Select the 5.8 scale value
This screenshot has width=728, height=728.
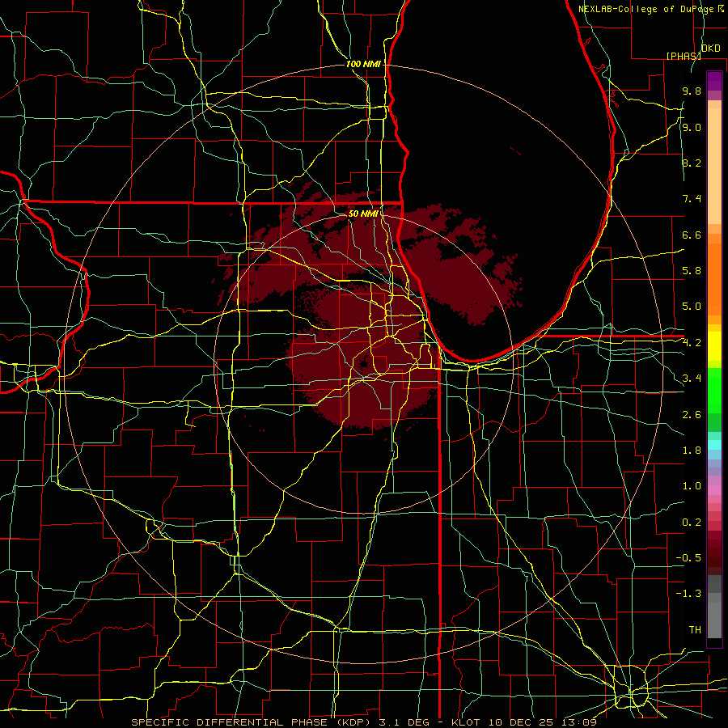click(692, 271)
